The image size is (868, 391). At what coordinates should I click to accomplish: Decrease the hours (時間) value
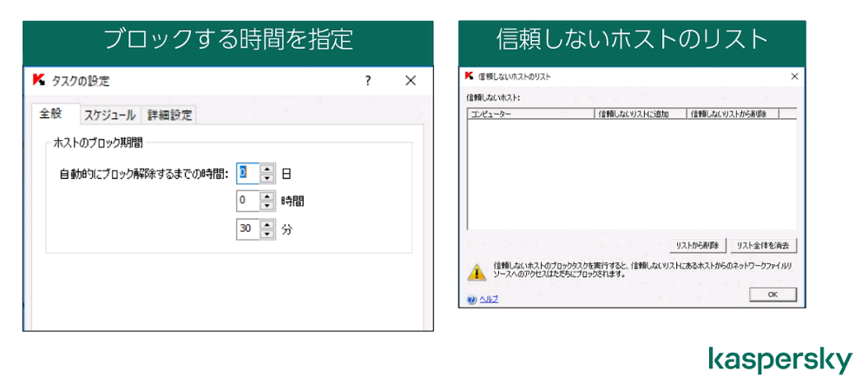(x=267, y=206)
